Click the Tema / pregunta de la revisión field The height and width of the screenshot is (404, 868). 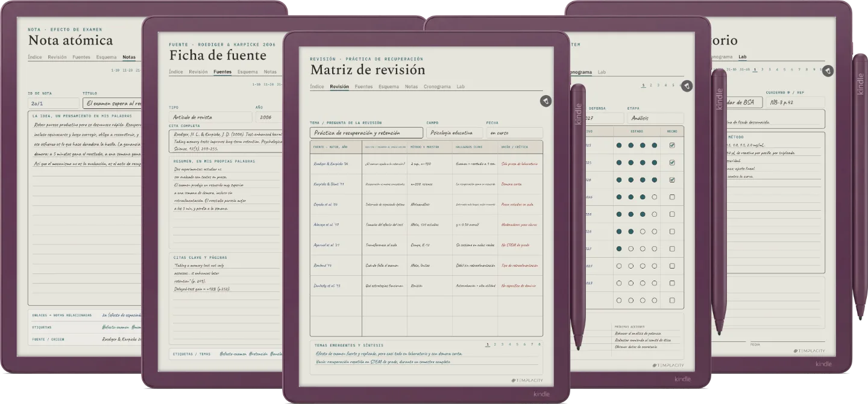pyautogui.click(x=366, y=132)
